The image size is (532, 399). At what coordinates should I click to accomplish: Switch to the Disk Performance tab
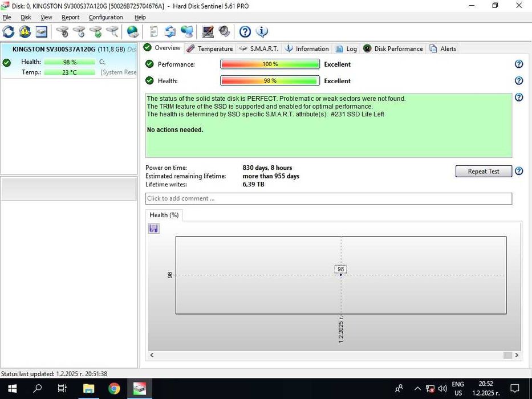393,49
